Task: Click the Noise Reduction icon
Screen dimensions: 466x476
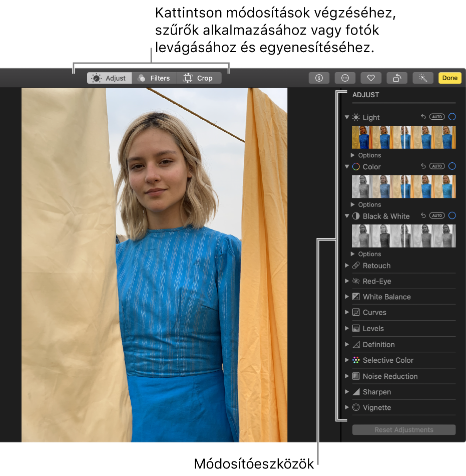Action: (x=356, y=376)
